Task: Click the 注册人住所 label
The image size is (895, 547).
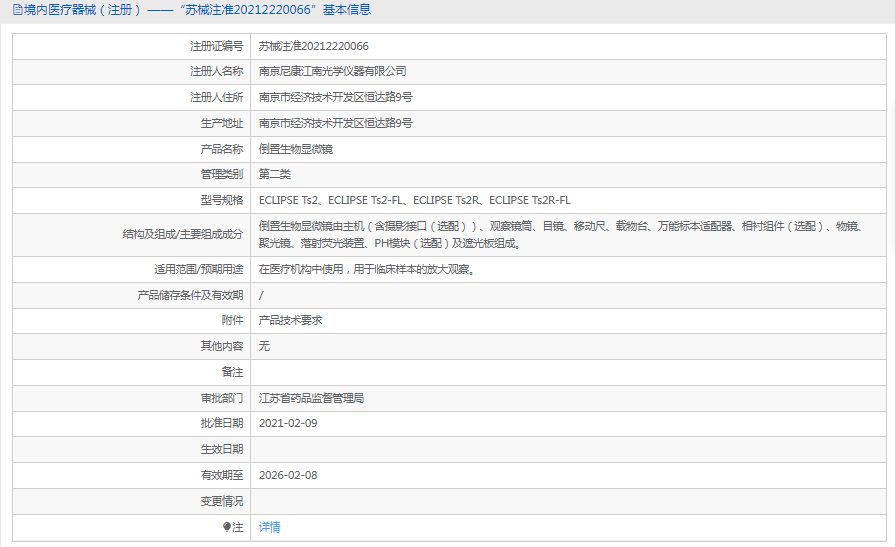Action: [x=216, y=97]
